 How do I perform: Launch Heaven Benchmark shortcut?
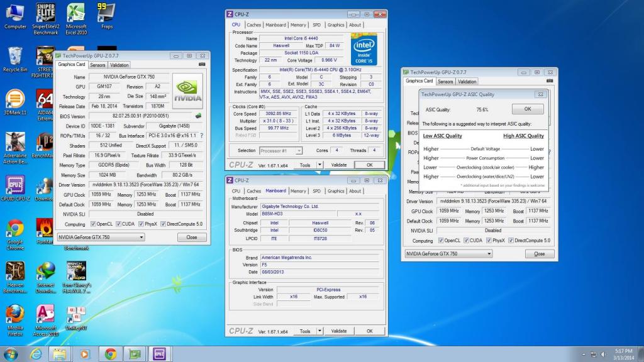pyautogui.click(x=15, y=277)
